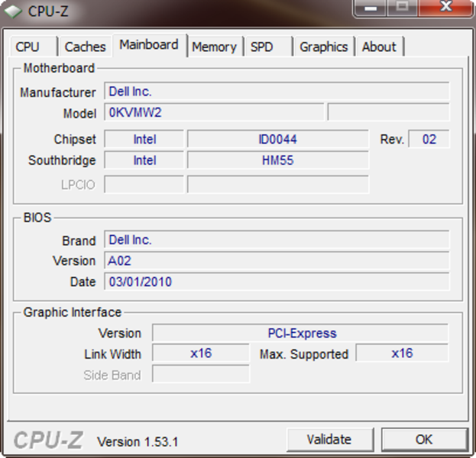The image size is (476, 458).
Task: Click the CPU-Z app icon in title bar
Action: [x=13, y=11]
